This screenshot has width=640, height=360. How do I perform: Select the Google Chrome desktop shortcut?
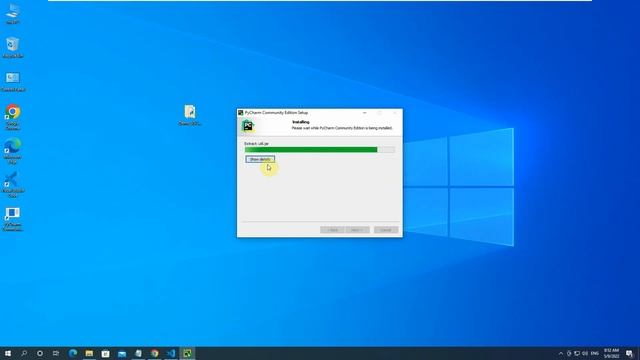(13, 117)
